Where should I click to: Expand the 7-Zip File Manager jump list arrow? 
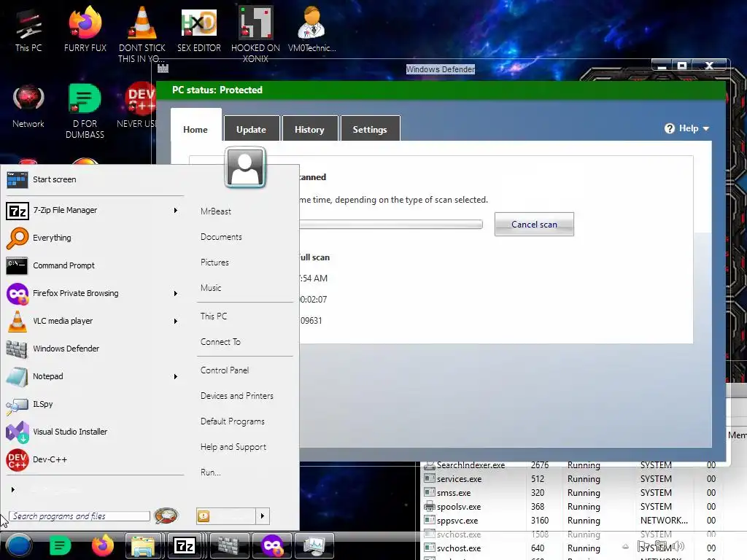pos(175,210)
